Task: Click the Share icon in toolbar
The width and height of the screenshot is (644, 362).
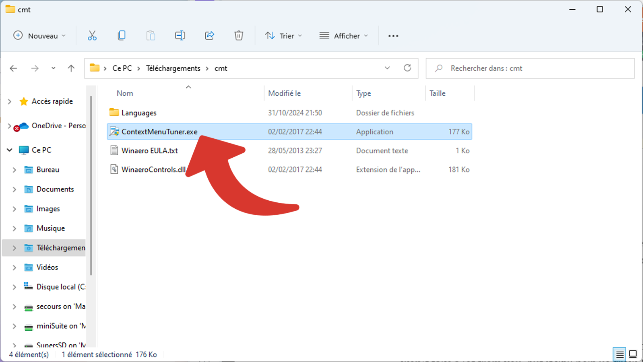Action: (x=209, y=35)
